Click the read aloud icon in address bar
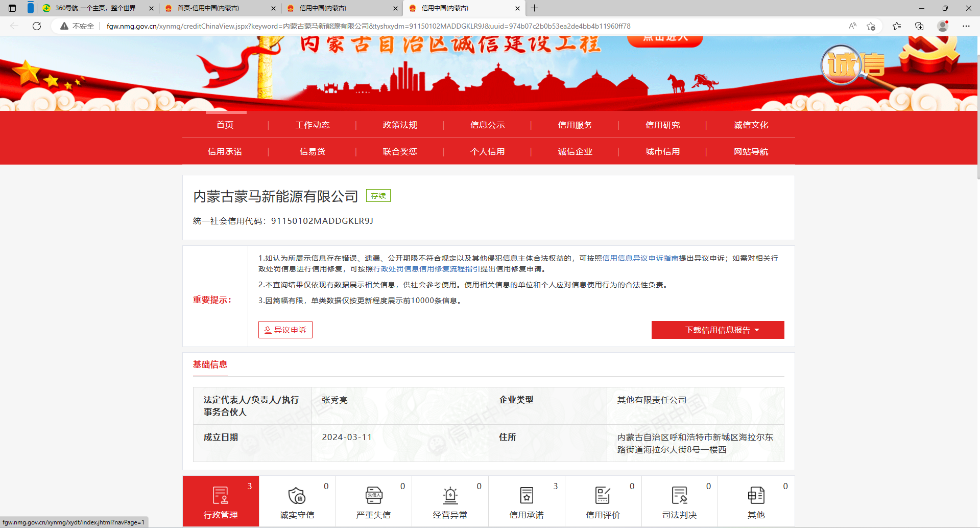Image resolution: width=980 pixels, height=528 pixels. (852, 26)
